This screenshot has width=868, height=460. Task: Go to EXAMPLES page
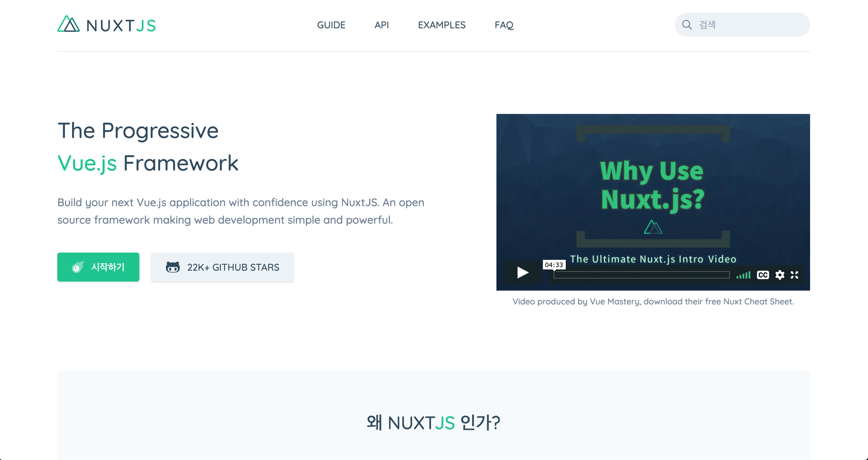pos(442,25)
